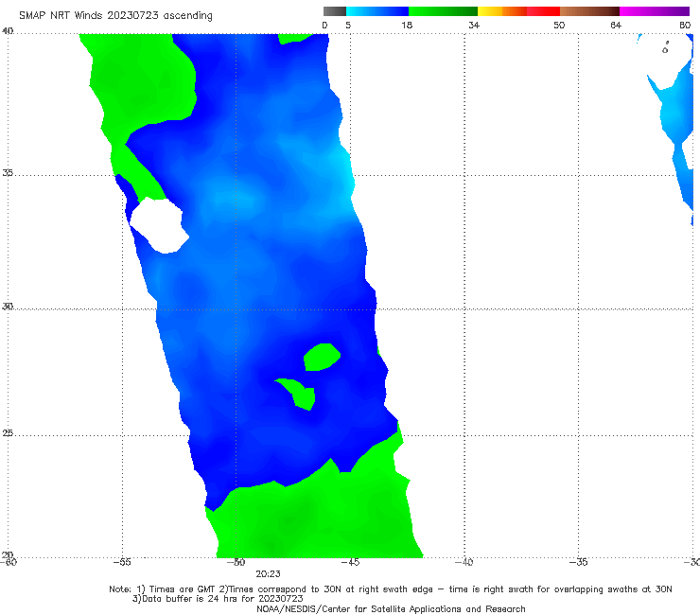The width and height of the screenshot is (700, 615).
Task: Click the small island outline at top right
Action: click(x=665, y=48)
